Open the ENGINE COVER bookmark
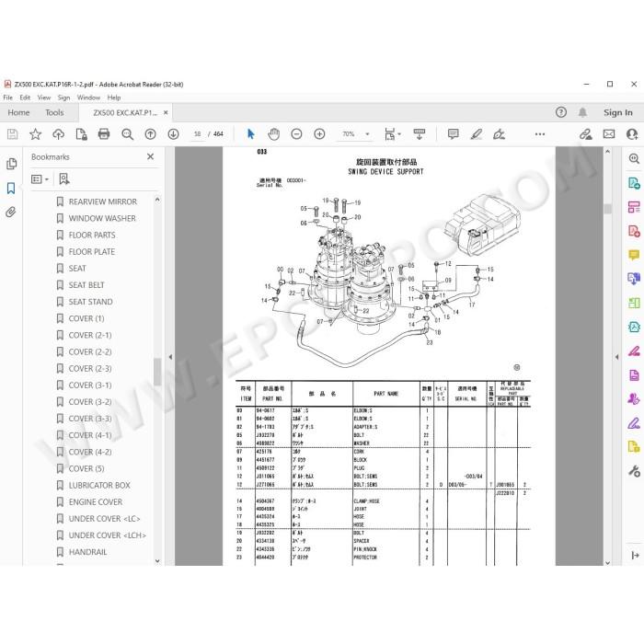This screenshot has width=644, height=644. coord(96,502)
